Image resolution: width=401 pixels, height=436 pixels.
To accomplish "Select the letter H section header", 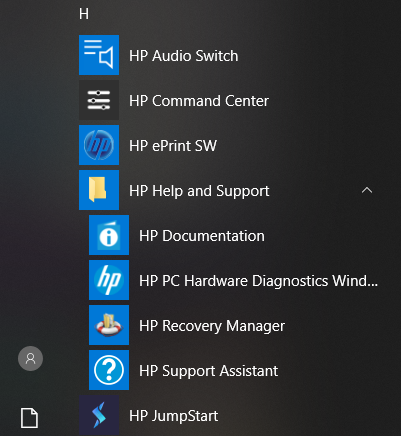I will pos(84,14).
